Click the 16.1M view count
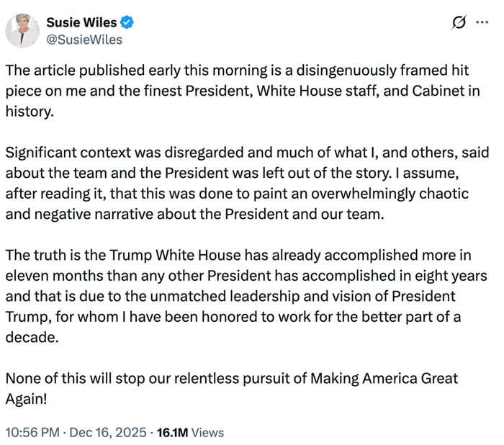The image size is (504, 445). coord(171,433)
